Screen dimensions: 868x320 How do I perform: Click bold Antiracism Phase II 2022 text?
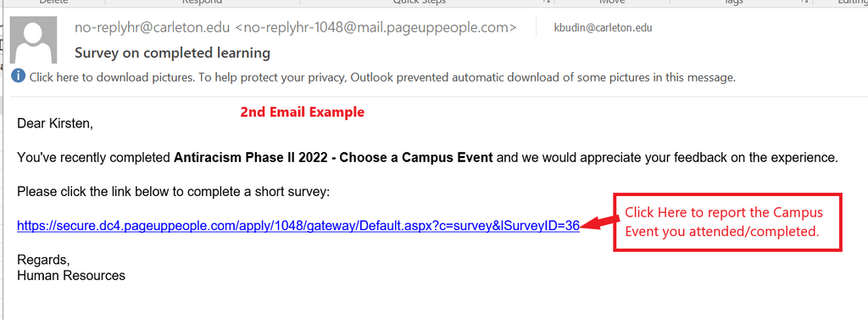[333, 158]
